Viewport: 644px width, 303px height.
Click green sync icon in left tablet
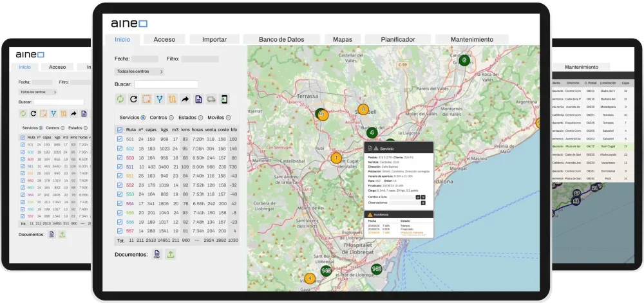pos(23,114)
